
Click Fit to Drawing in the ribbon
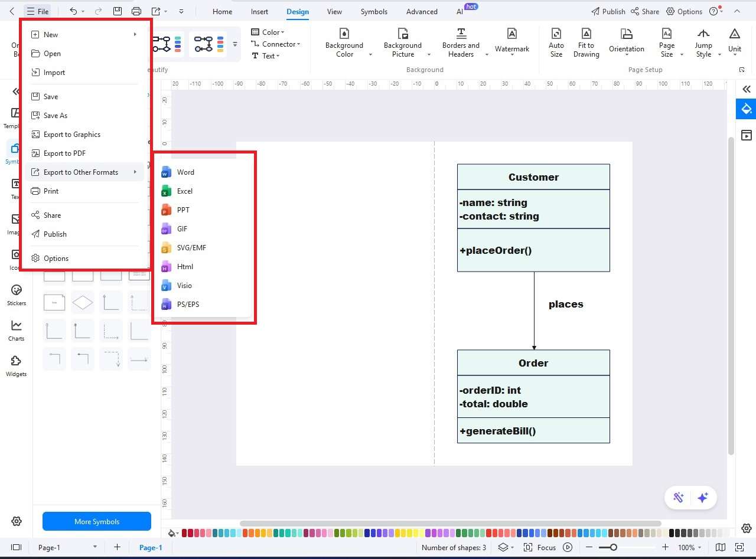(x=586, y=43)
